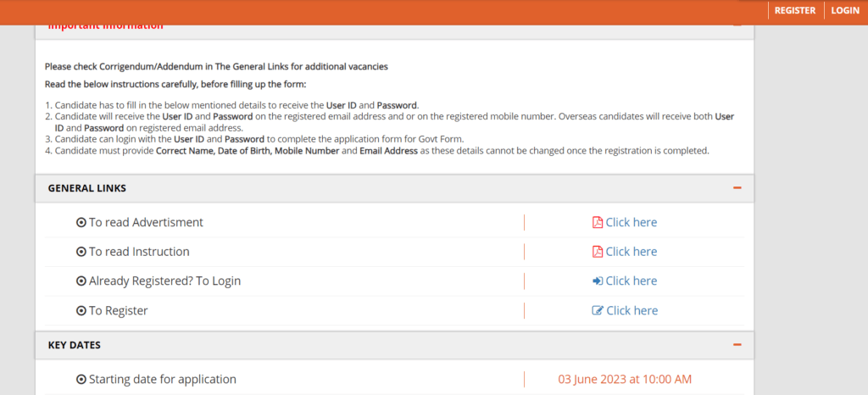Click the edit pencil icon next to To Register
This screenshot has width=868, height=395.
coord(598,310)
